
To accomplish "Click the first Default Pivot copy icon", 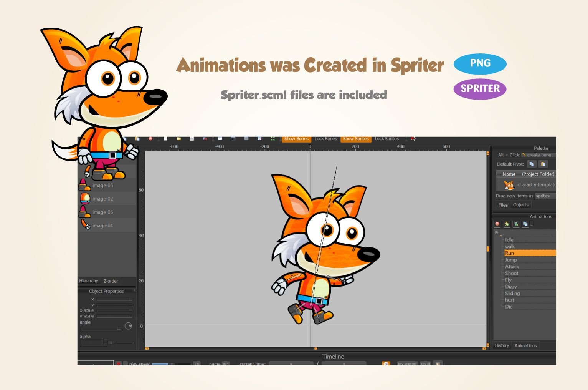I will pyautogui.click(x=532, y=164).
